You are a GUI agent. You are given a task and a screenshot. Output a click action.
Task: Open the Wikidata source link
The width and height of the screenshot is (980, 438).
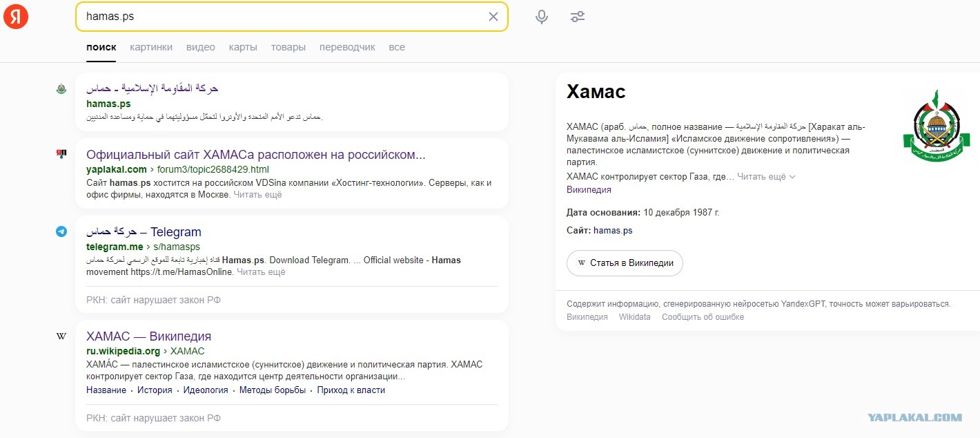pos(634,317)
